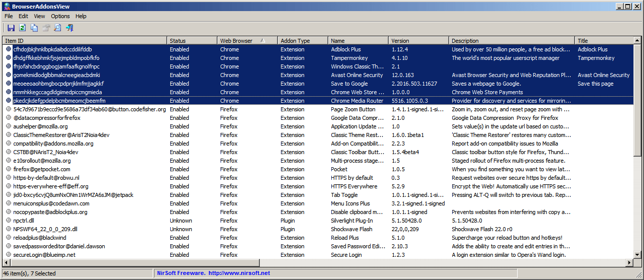This screenshot has width=644, height=280.
Task: Sort by the Description column header
Action: 512,41
